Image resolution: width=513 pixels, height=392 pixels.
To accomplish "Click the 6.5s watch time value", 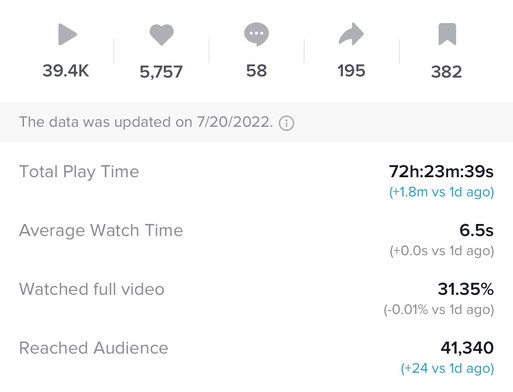I will (x=476, y=230).
